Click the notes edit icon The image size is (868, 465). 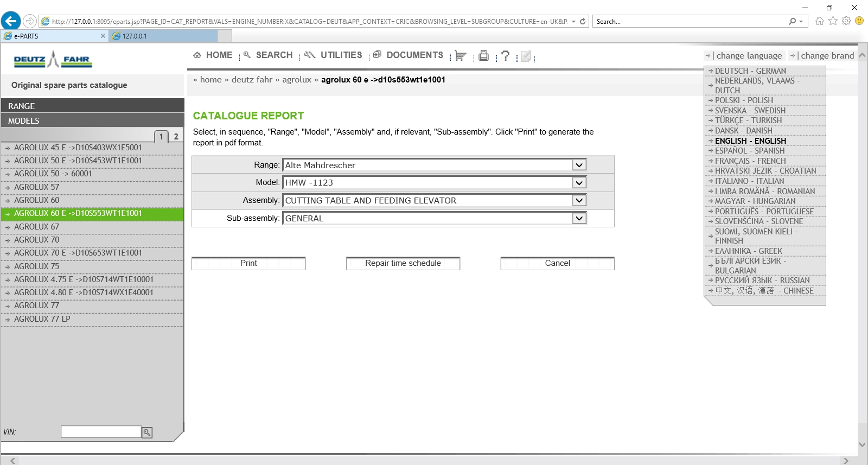526,56
